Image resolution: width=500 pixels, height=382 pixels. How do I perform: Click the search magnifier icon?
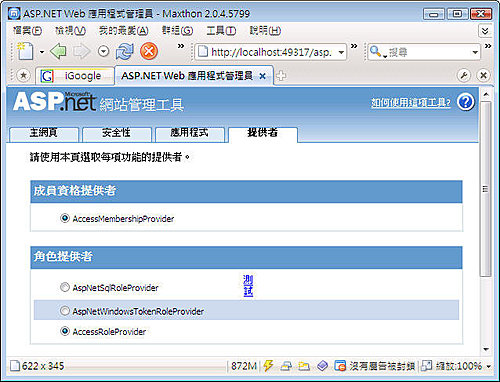pyautogui.click(x=376, y=52)
